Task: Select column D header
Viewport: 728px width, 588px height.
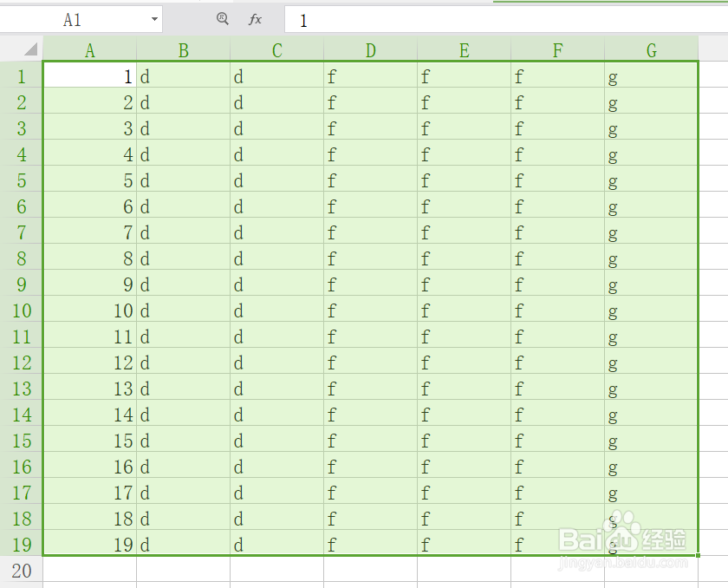Action: pos(371,50)
